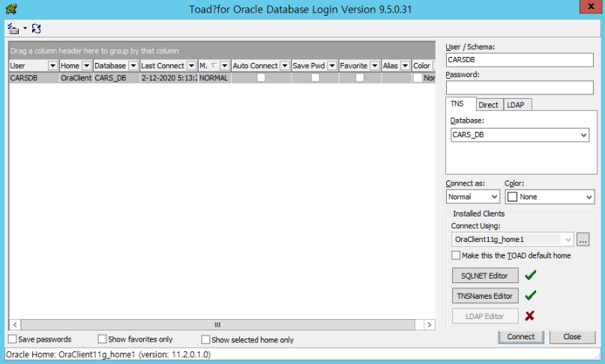Click the green check next to SQLNET Editor

531,275
